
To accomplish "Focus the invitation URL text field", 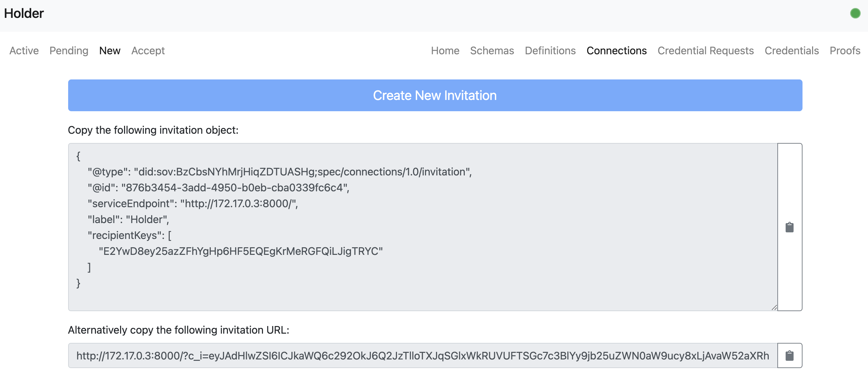I will pos(422,355).
